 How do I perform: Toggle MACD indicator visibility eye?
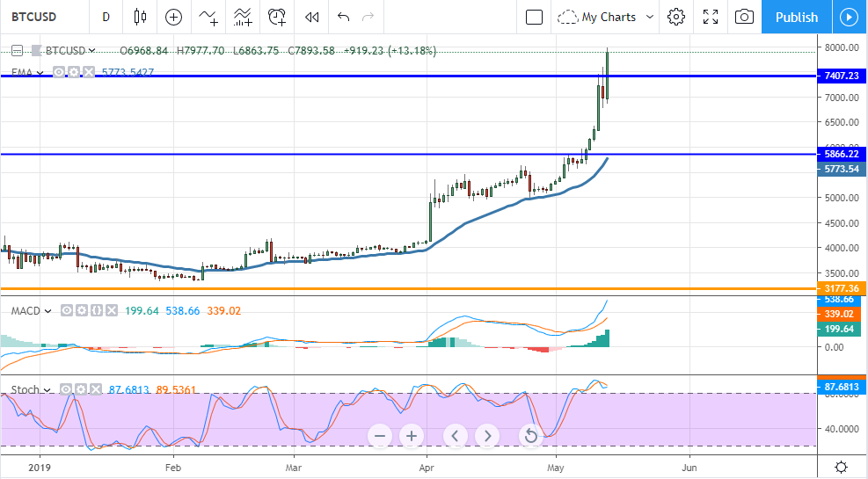point(67,311)
